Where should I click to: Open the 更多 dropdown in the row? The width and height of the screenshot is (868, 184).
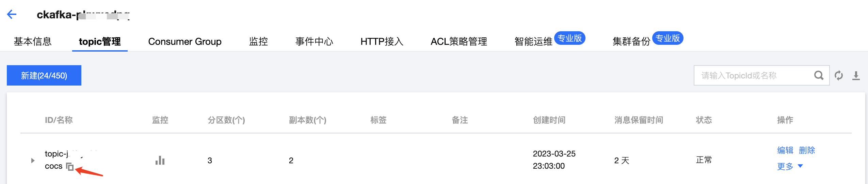point(790,166)
